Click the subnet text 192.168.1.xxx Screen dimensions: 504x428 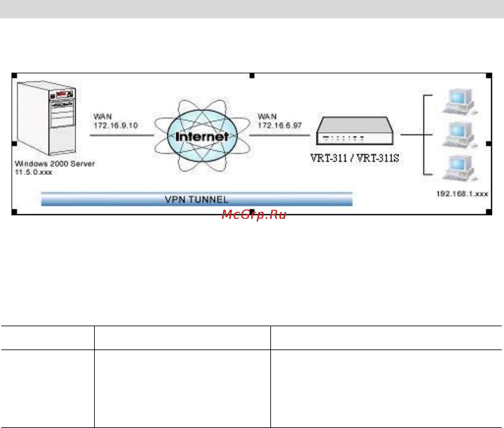click(462, 194)
